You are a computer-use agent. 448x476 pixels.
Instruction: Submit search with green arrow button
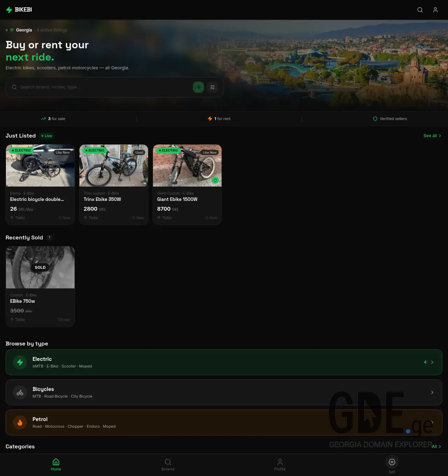pos(198,87)
